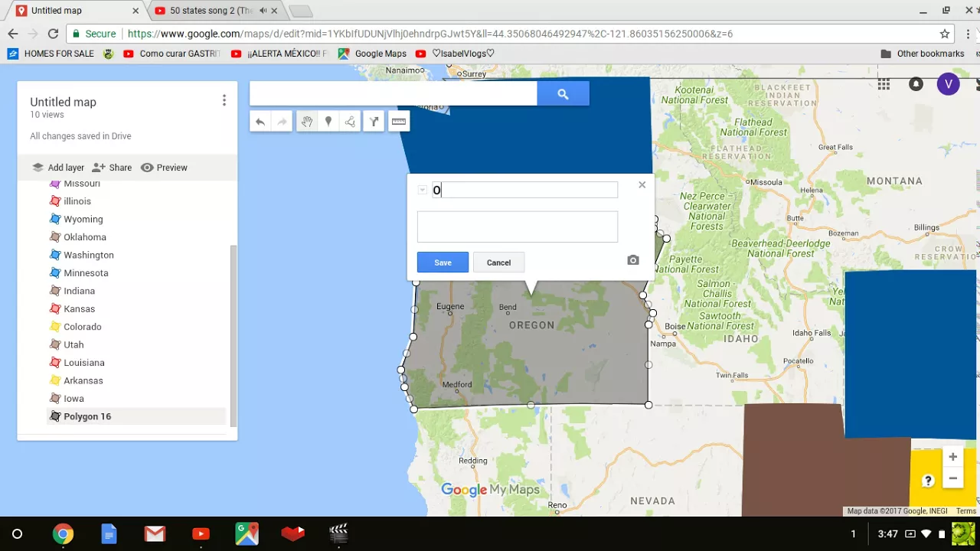This screenshot has width=980, height=551.
Task: Select Louisiana in the layer list
Action: (84, 363)
